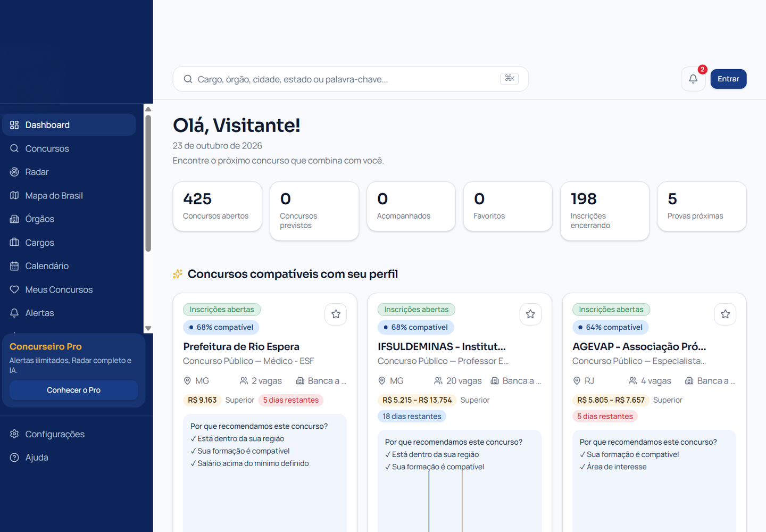Click the Radar target icon
Viewport: 766px width, 532px height.
coord(14,172)
